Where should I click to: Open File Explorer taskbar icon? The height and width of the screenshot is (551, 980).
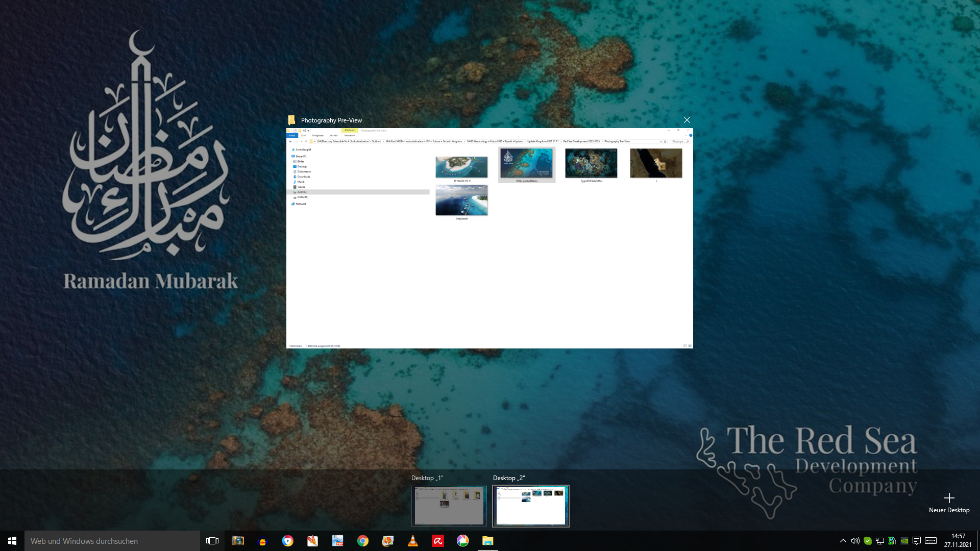(x=488, y=541)
